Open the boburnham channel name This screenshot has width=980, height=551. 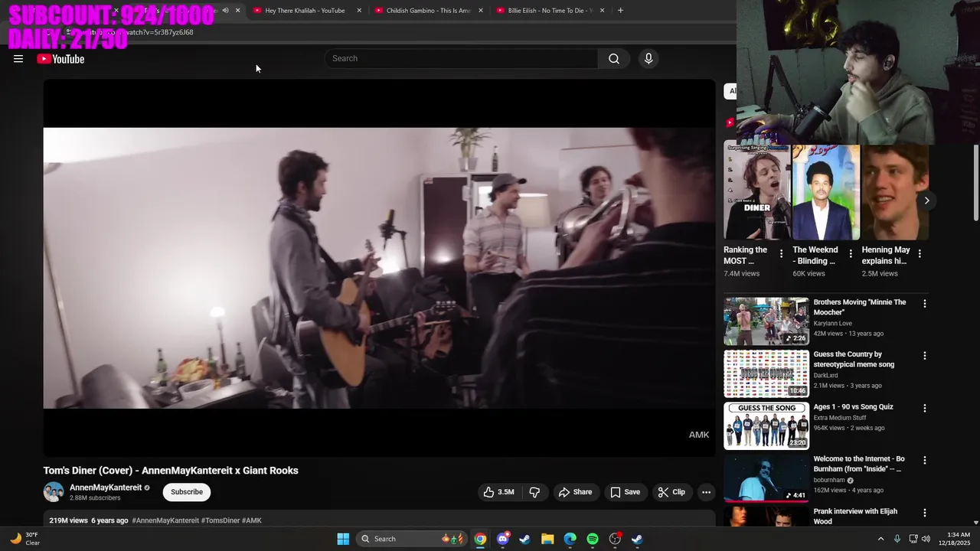point(829,481)
